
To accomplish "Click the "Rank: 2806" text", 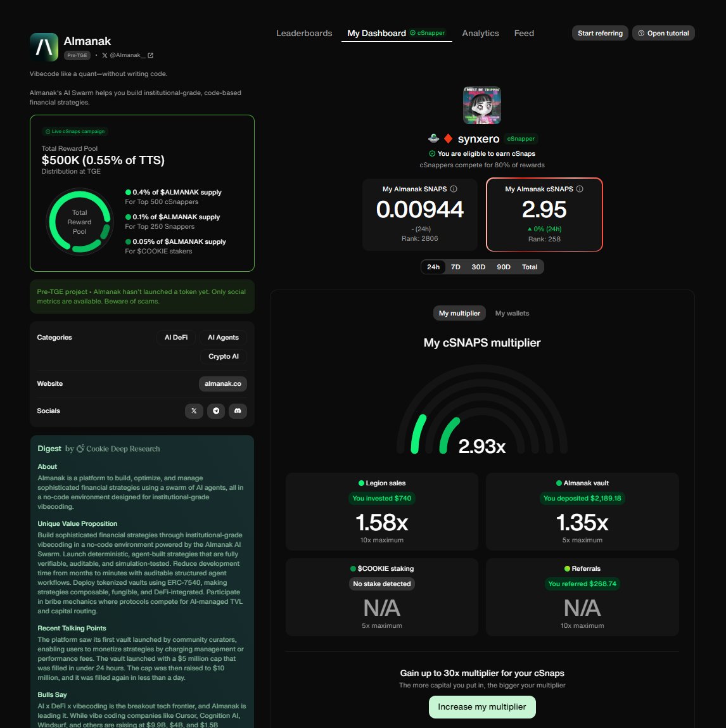I will (x=419, y=239).
